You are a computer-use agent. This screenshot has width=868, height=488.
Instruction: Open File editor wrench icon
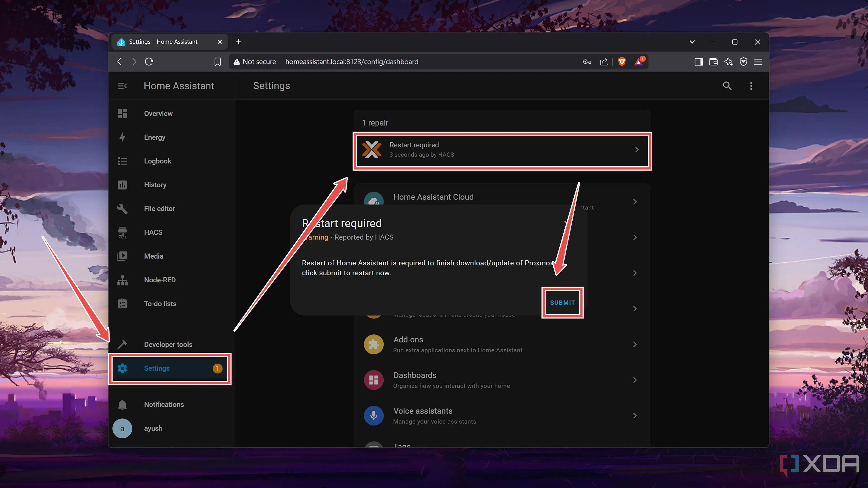tap(122, 209)
